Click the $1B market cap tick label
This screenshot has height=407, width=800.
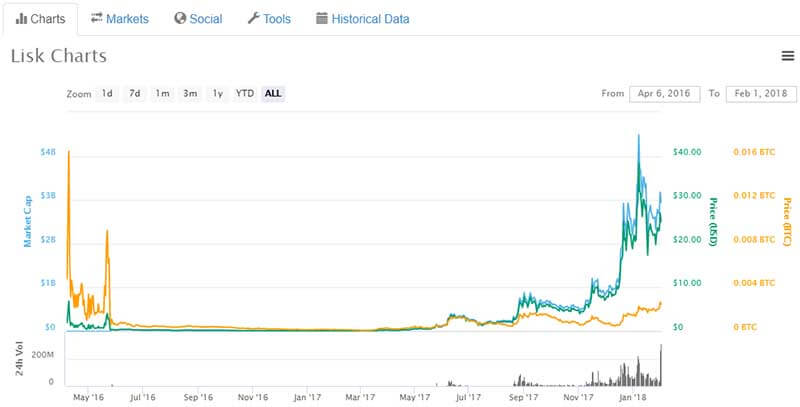47,283
